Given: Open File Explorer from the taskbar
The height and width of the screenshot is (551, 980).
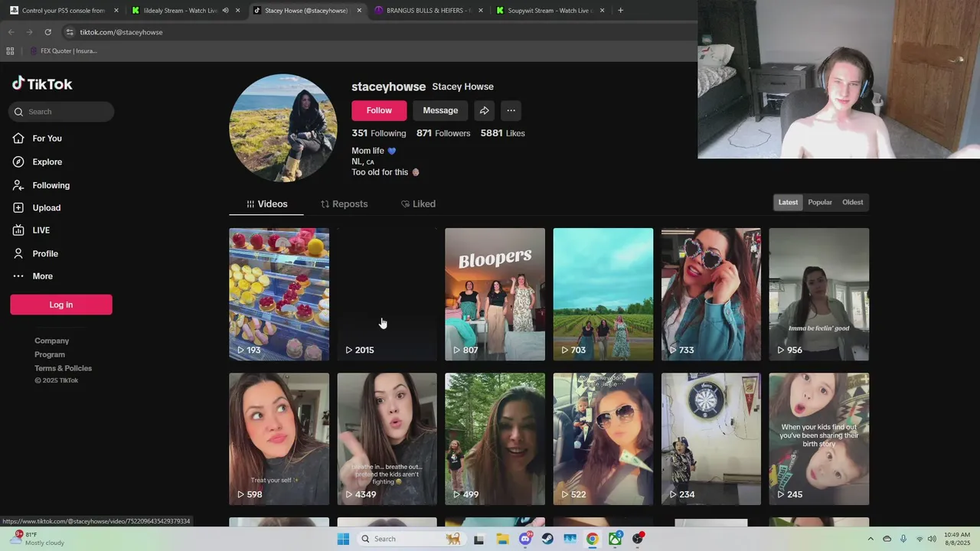Looking at the screenshot, I should (502, 539).
